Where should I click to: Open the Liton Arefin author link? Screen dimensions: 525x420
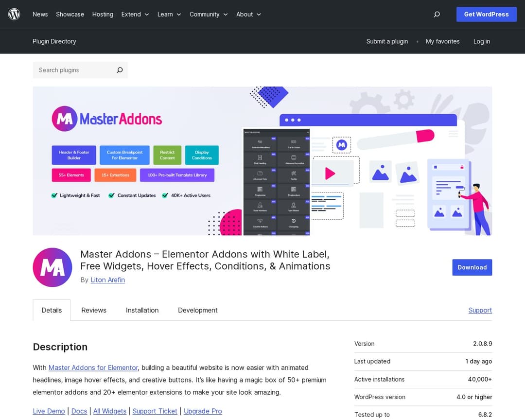(107, 280)
